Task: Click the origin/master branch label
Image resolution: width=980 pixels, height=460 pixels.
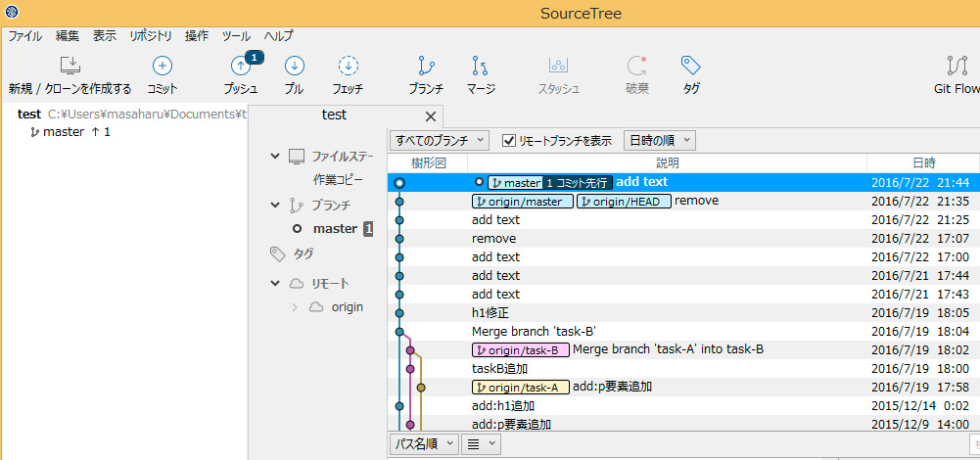Action: click(523, 202)
